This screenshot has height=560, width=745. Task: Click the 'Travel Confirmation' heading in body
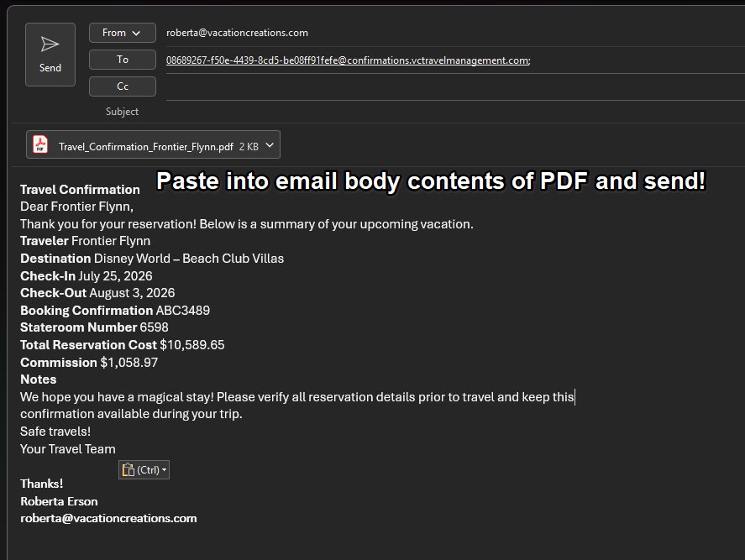[80, 190]
